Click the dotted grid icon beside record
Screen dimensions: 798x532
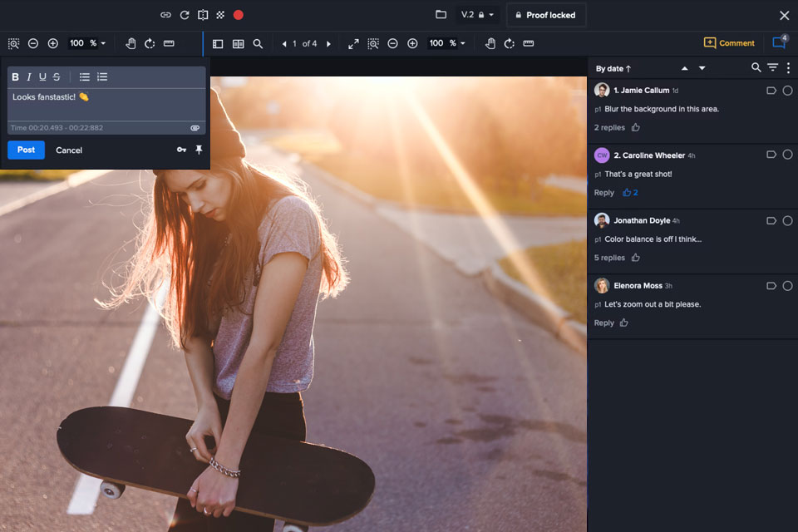220,15
